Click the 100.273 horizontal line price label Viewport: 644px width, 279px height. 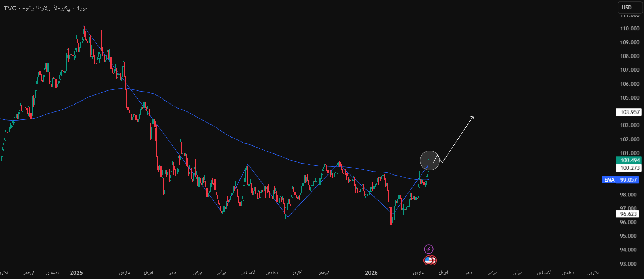630,168
